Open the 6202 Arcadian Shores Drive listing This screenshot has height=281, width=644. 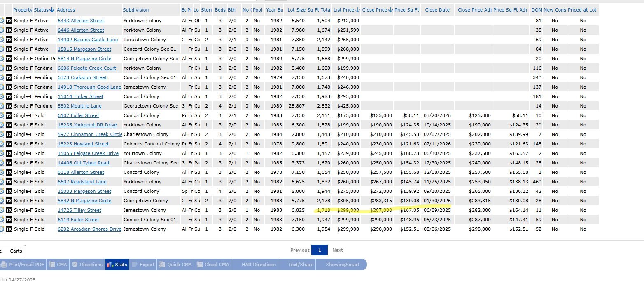pos(89,229)
